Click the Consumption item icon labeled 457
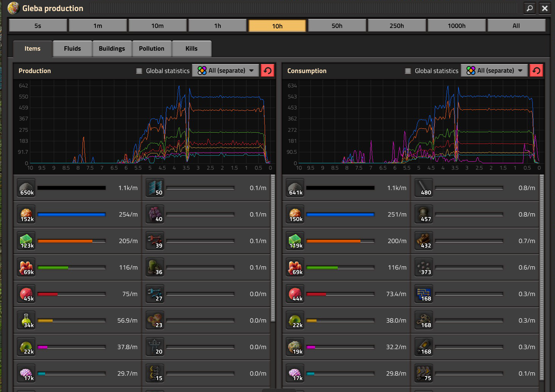This screenshot has height=392, width=555. coord(424,214)
